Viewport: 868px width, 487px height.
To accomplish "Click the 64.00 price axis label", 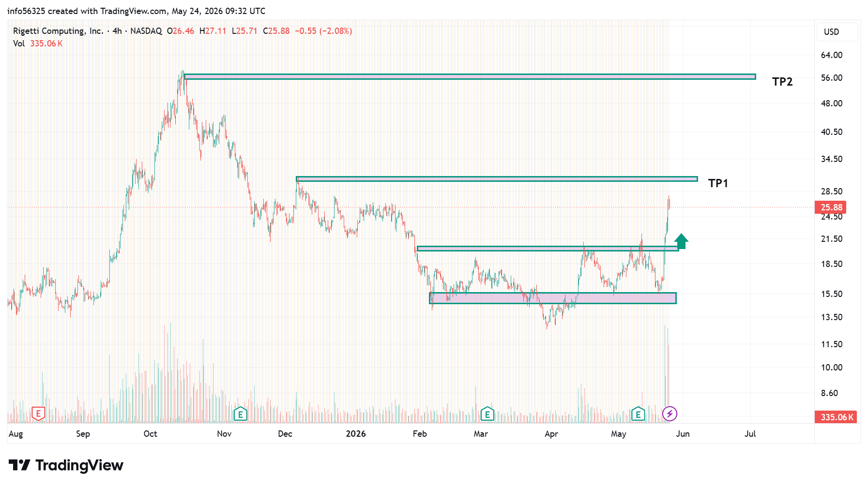I will (832, 55).
